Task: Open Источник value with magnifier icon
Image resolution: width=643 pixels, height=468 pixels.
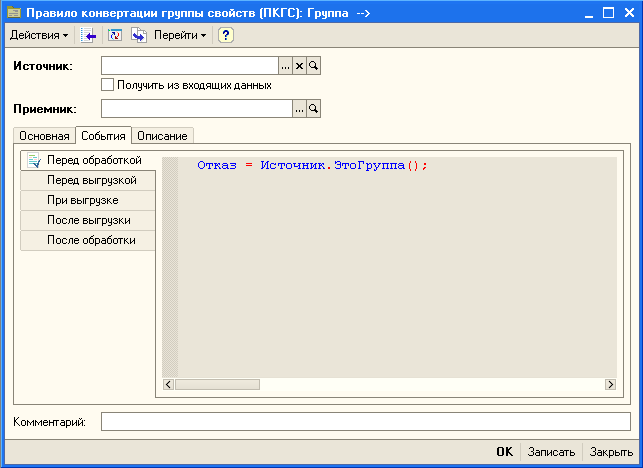Action: [x=313, y=66]
